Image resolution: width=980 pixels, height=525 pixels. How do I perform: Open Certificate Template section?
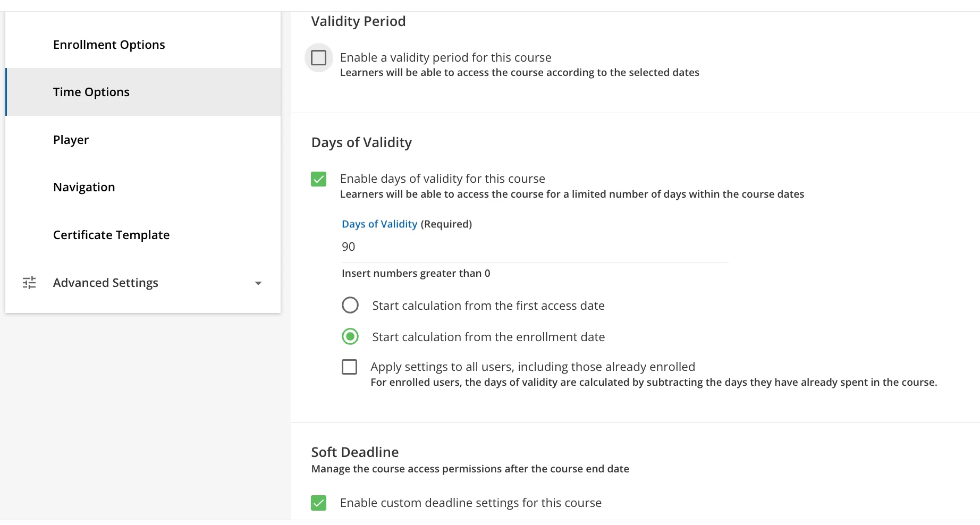111,235
